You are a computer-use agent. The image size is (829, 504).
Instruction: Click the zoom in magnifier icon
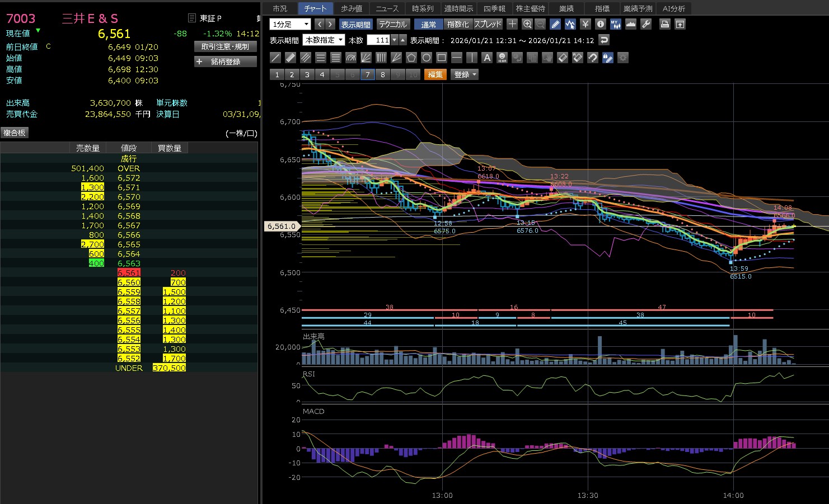pyautogui.click(x=527, y=24)
